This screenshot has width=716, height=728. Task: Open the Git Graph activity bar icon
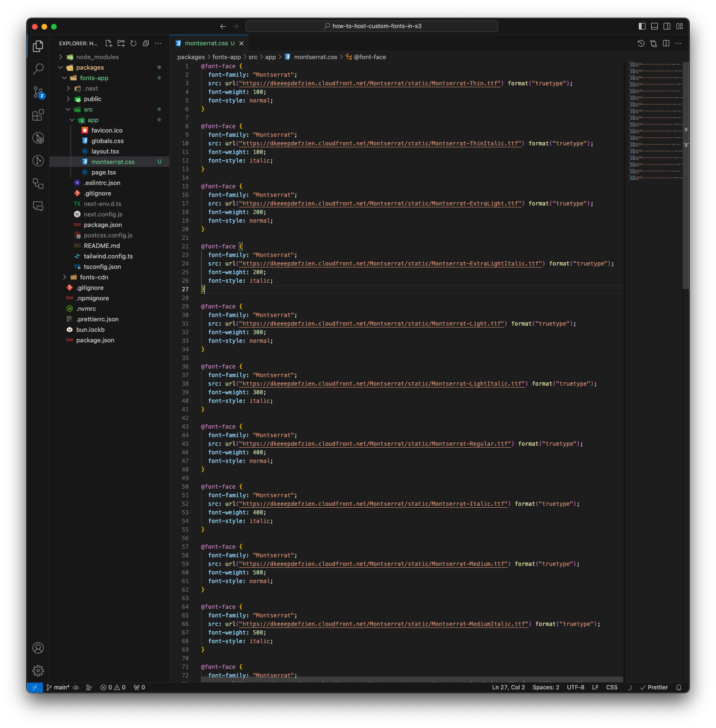click(38, 161)
